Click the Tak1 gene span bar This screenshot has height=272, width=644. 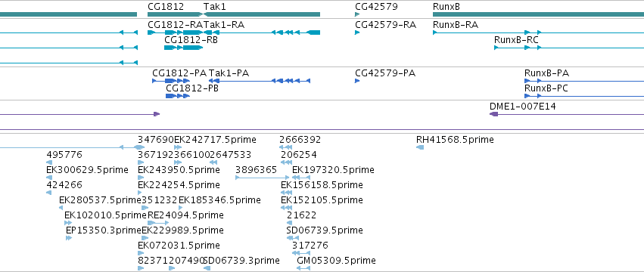[262, 14]
